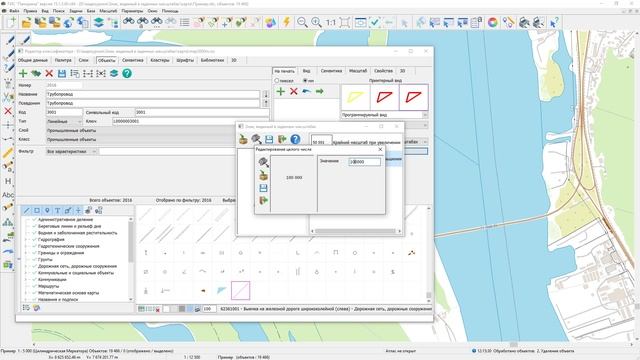640x360 pixels.
Task: Open the layers stack icon in main toolbar
Action: [x=98, y=22]
